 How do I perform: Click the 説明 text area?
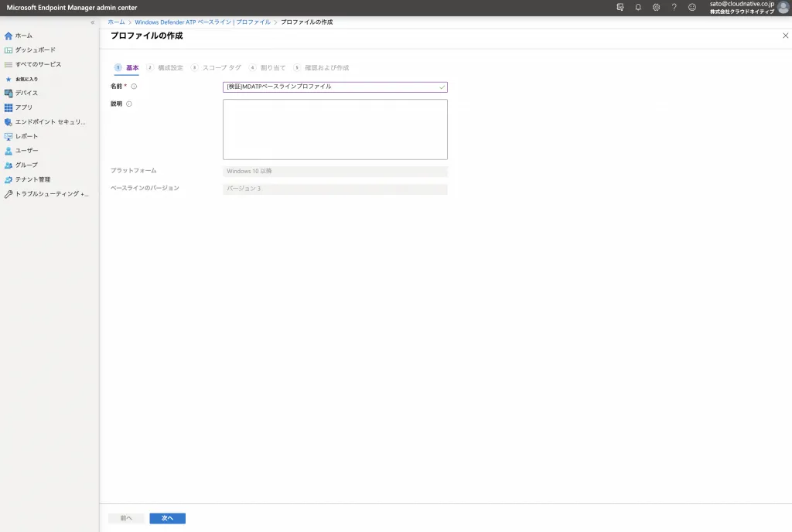tap(335, 129)
